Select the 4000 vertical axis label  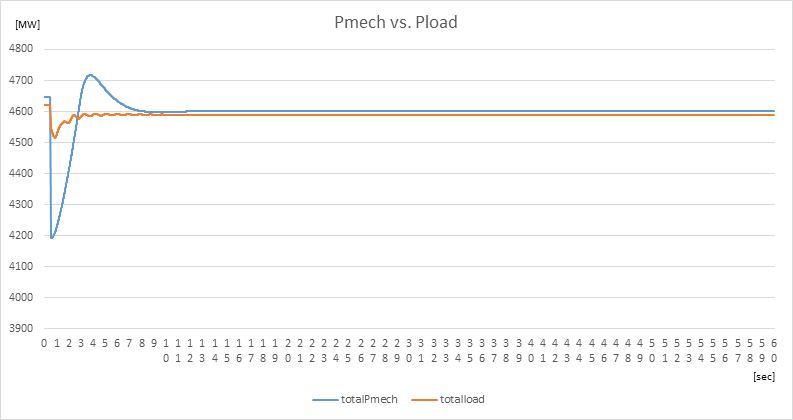click(x=21, y=298)
